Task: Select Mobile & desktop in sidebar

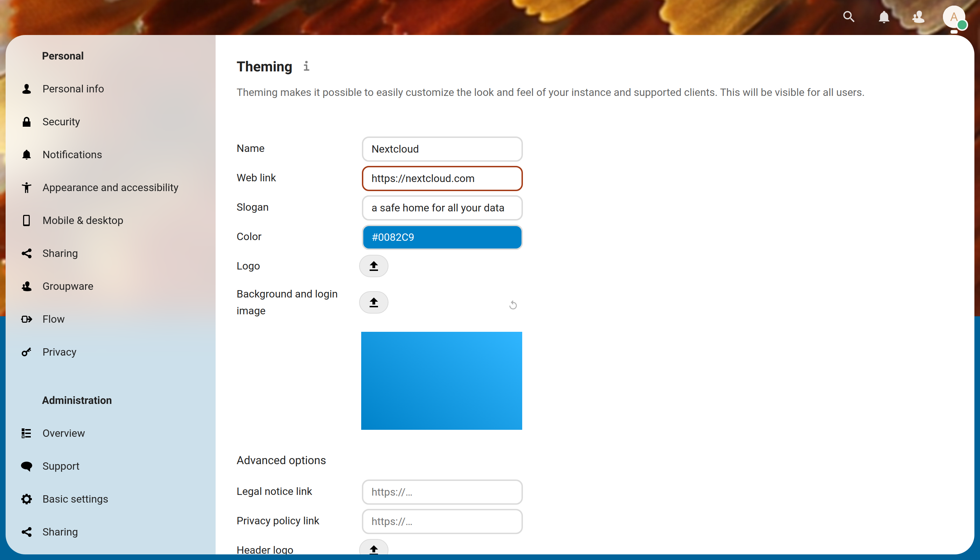Action: (x=83, y=220)
